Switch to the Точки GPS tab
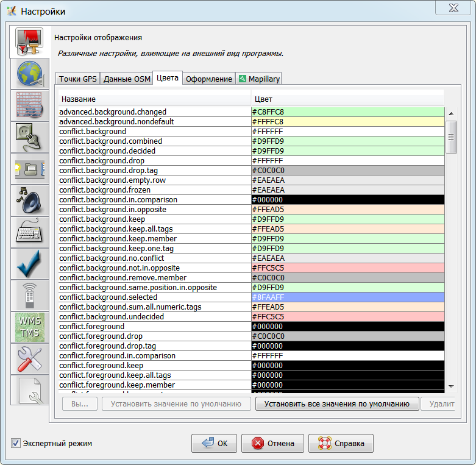The height and width of the screenshot is (465, 476). [77, 79]
